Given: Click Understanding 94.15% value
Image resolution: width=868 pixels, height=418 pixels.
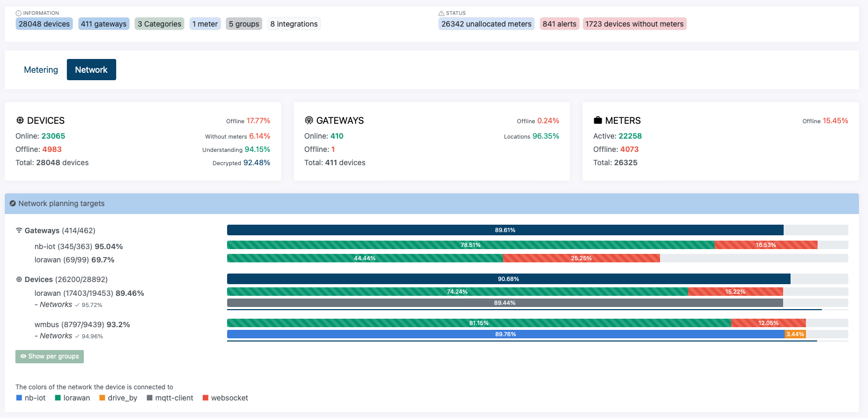Looking at the screenshot, I should pyautogui.click(x=257, y=149).
